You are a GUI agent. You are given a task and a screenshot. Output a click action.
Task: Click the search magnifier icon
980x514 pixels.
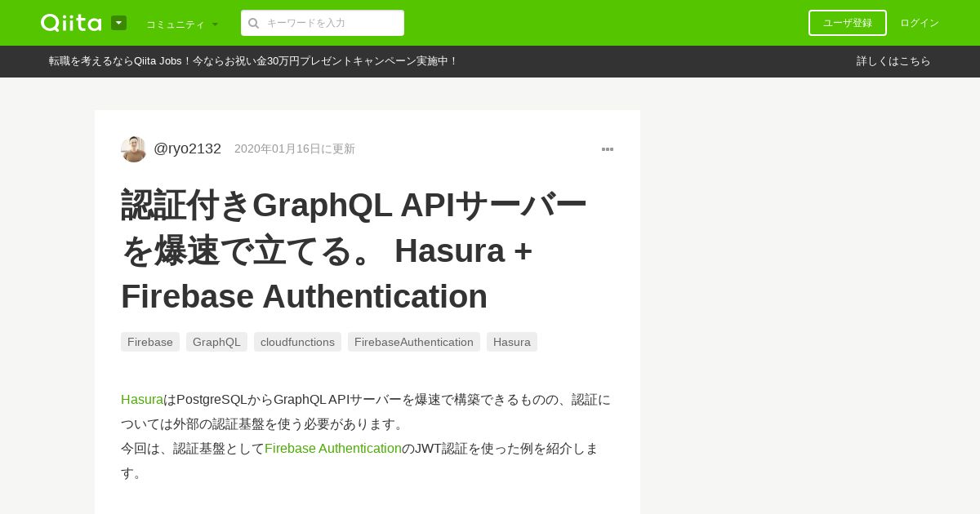(253, 23)
